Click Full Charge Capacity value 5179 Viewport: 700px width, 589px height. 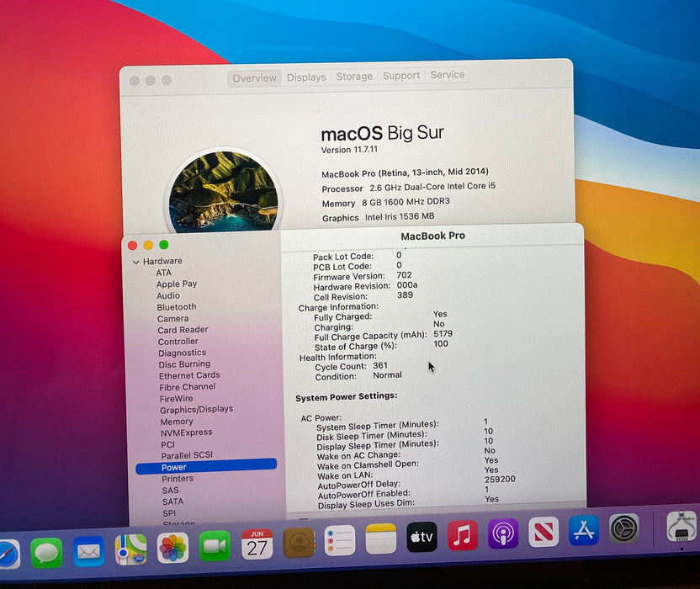443,333
